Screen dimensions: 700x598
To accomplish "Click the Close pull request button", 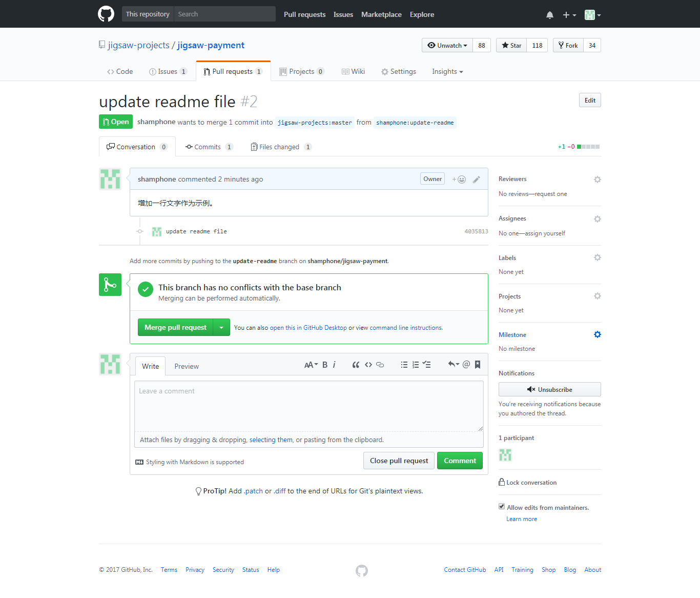I will [399, 461].
